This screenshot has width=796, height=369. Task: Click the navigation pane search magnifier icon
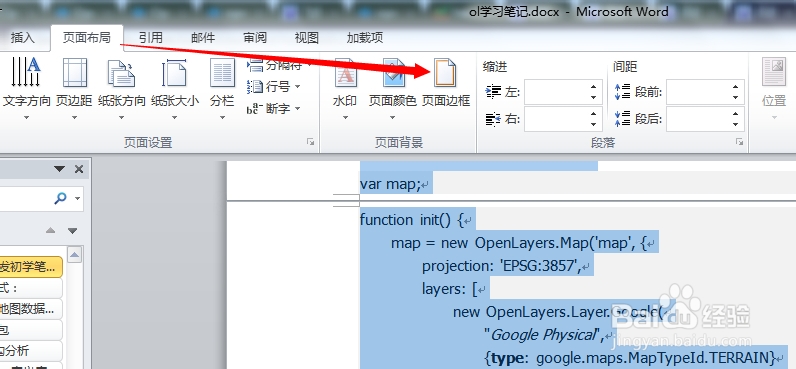tap(60, 198)
